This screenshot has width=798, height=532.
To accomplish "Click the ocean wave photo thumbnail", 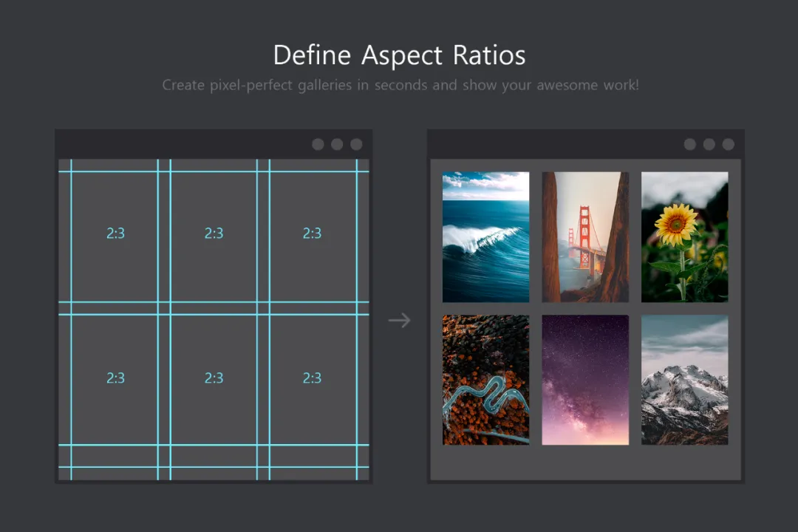I will (485, 237).
